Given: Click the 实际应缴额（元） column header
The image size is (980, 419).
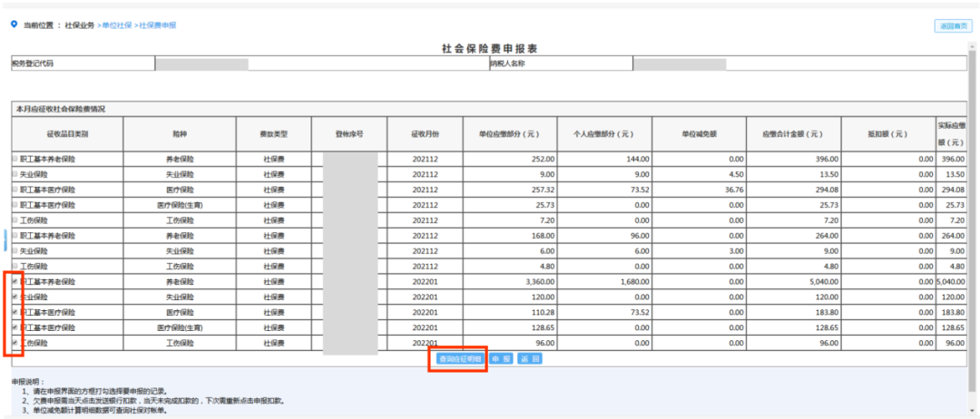Looking at the screenshot, I should [951, 133].
